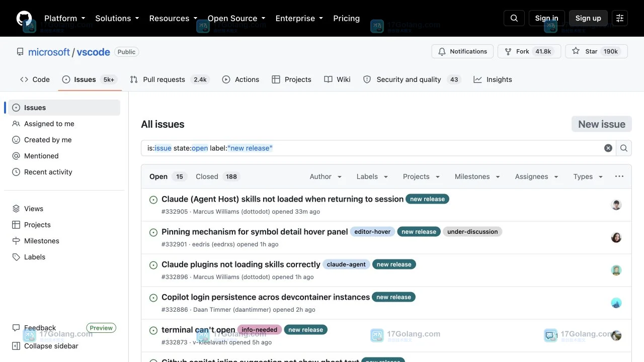Image resolution: width=644 pixels, height=362 pixels.
Task: Click open-issue icon beside terminal can't open
Action: 153,330
